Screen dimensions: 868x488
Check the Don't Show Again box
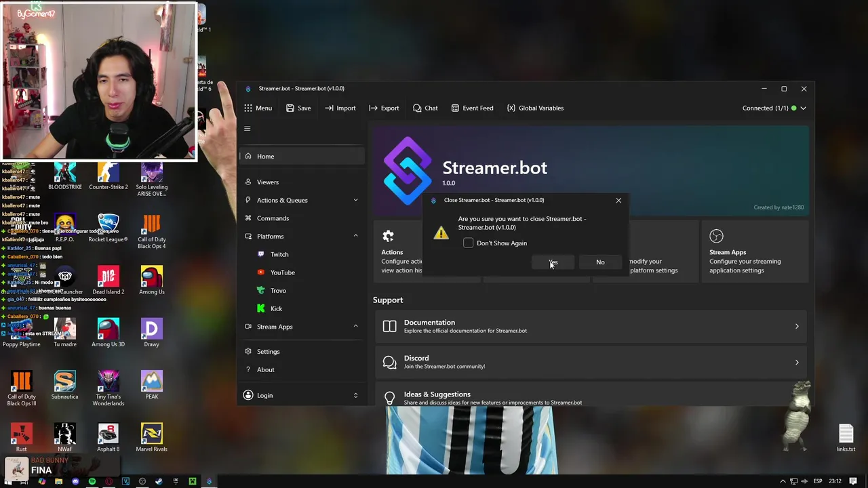point(469,243)
